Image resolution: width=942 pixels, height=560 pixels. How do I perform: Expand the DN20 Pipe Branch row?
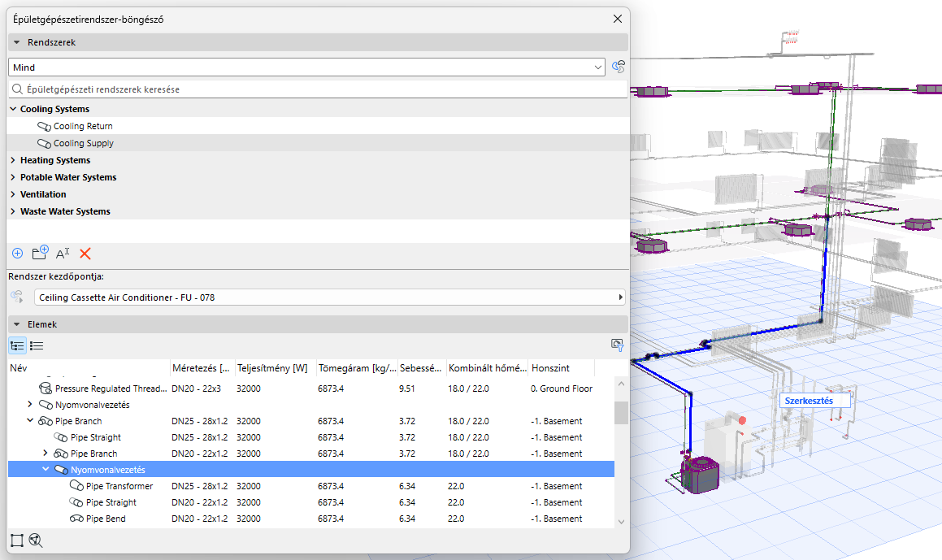[46, 453]
